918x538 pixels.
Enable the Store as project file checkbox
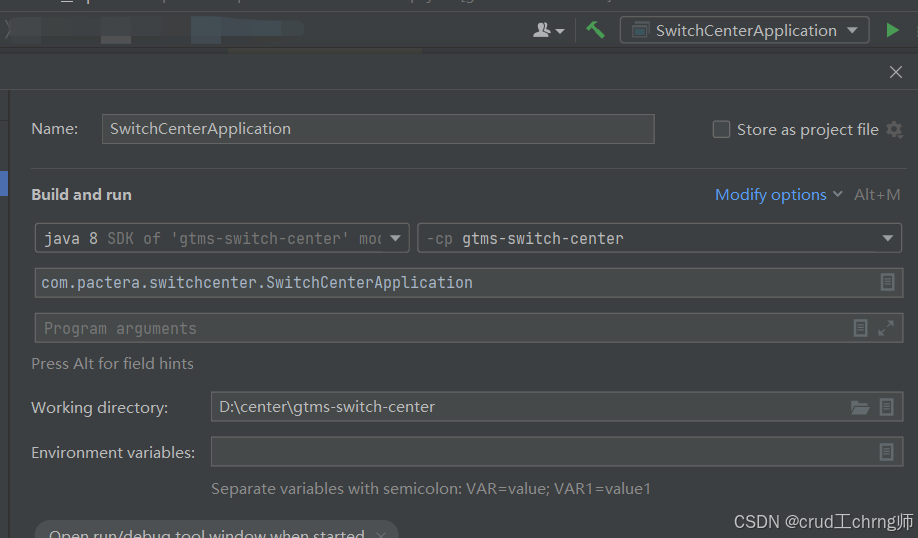coord(721,129)
